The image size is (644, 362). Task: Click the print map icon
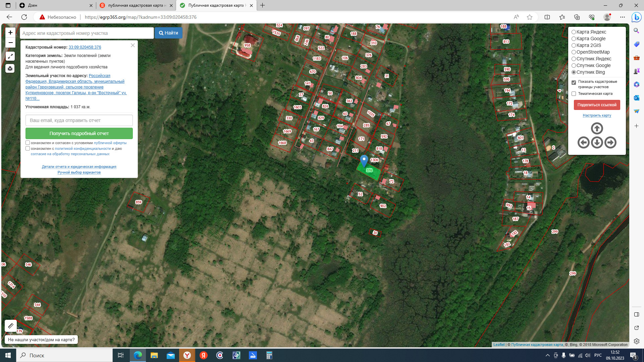10,69
